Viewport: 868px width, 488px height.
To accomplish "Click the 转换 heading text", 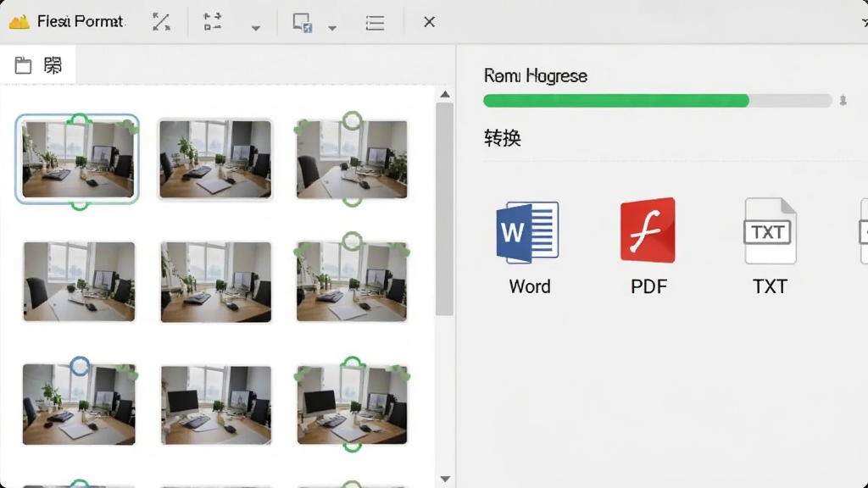I will coord(503,138).
